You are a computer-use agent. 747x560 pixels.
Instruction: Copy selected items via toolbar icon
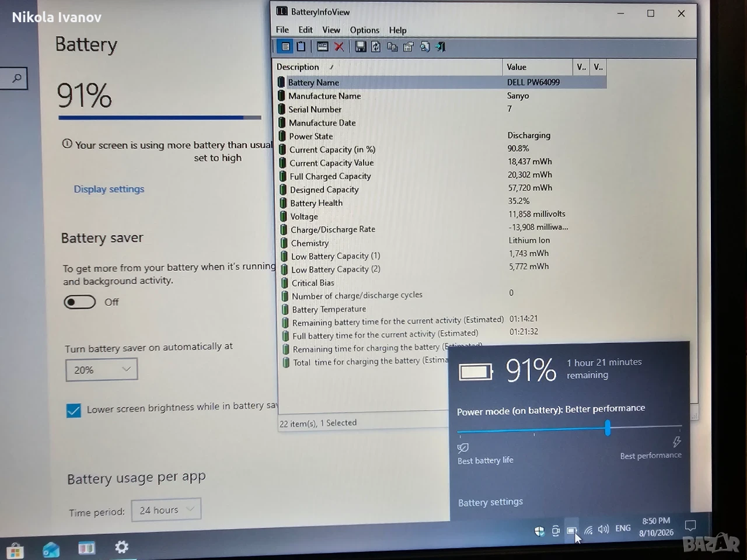pos(392,47)
